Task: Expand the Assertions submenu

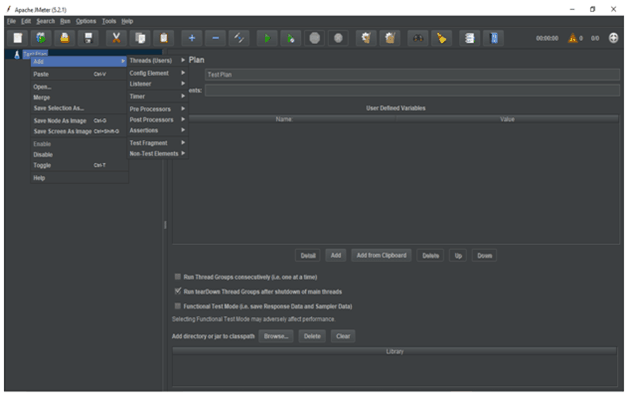Action: point(157,130)
